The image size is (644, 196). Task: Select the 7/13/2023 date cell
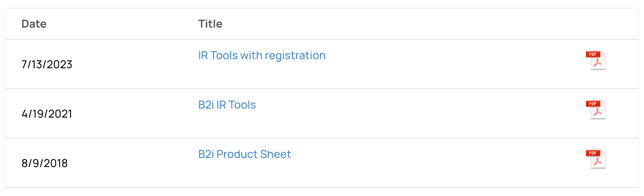pyautogui.click(x=47, y=64)
